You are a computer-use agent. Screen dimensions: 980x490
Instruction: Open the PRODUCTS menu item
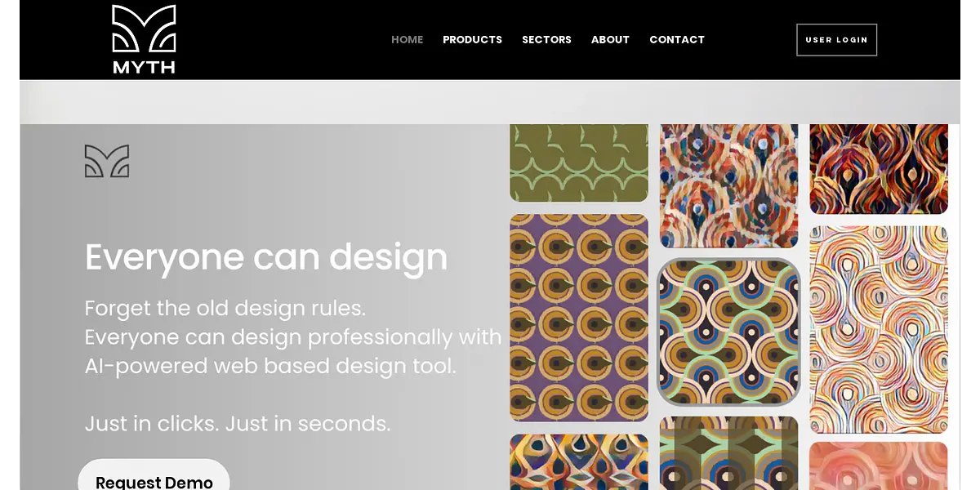click(x=472, y=39)
